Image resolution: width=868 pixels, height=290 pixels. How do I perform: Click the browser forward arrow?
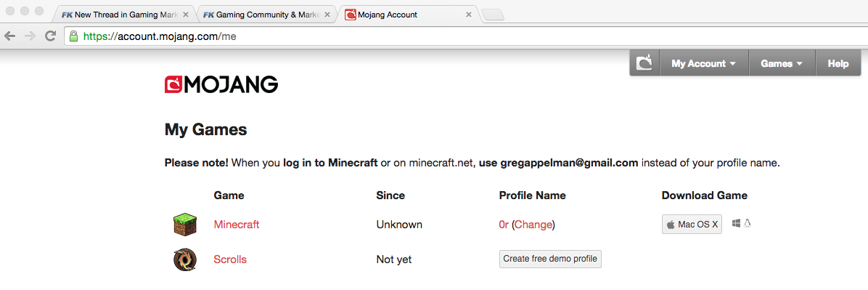[30, 36]
